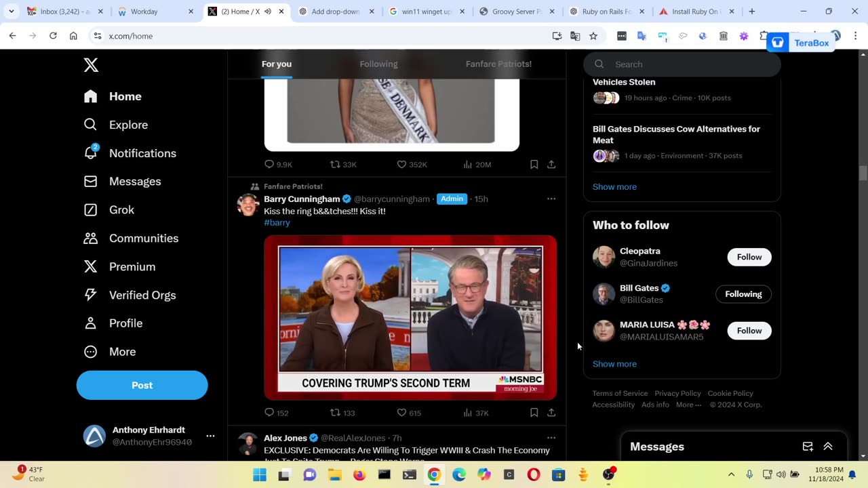This screenshot has width=868, height=488.
Task: Open the Profile person icon
Action: point(91,323)
